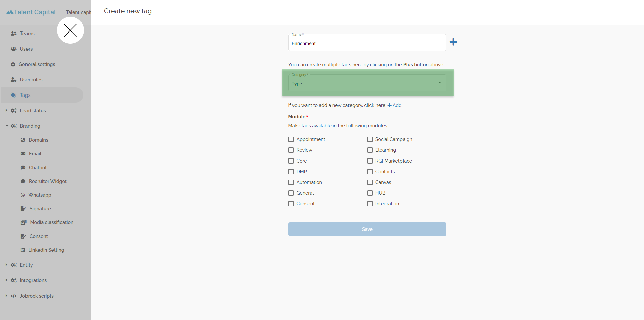The image size is (644, 320).
Task: Click the Add new category link
Action: 395,105
